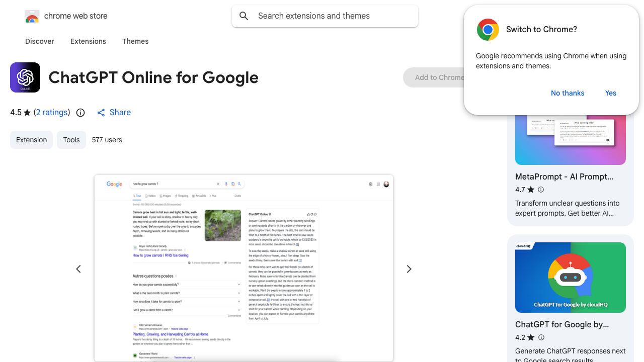Viewport: 644px width, 362px height.
Task: Click the ChatGPT Online for Google heading
Action: click(x=153, y=77)
